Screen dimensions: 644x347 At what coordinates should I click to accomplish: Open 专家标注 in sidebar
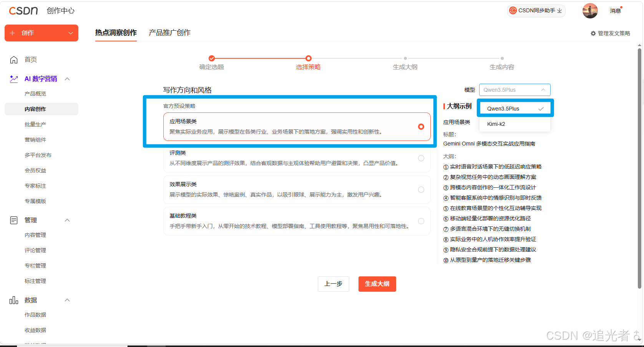point(35,186)
